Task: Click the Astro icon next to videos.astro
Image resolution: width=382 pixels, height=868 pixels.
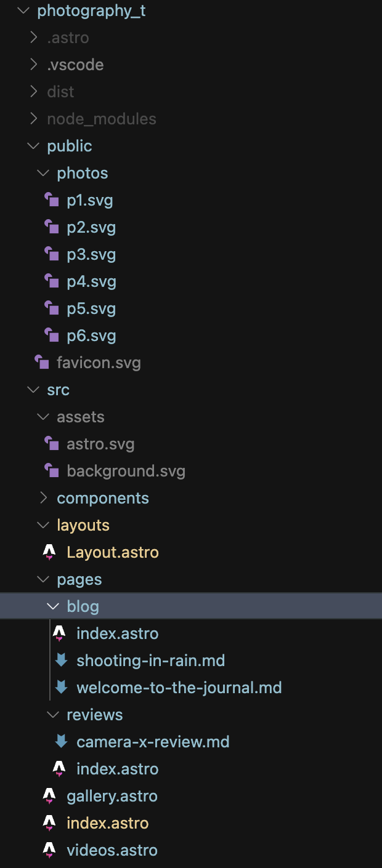Action: [49, 850]
